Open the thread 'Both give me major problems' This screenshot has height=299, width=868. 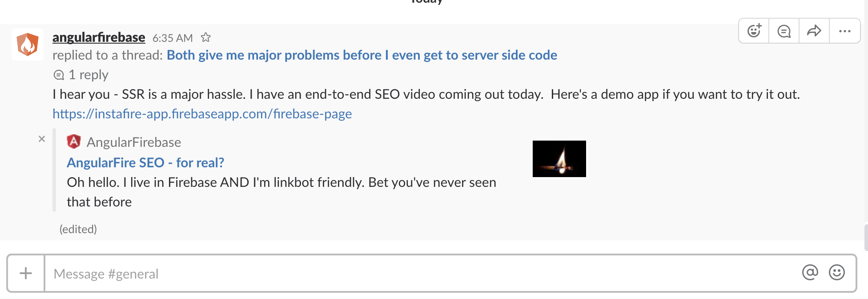pyautogui.click(x=362, y=55)
